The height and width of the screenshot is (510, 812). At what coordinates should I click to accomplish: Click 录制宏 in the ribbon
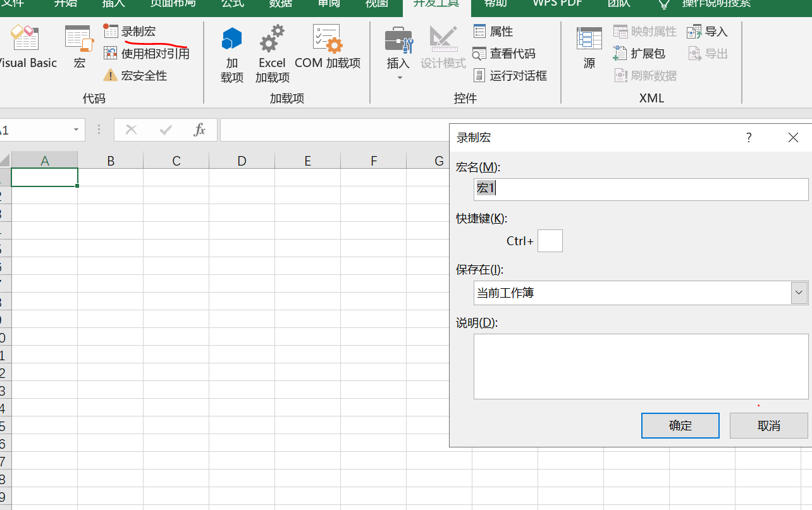click(x=130, y=32)
